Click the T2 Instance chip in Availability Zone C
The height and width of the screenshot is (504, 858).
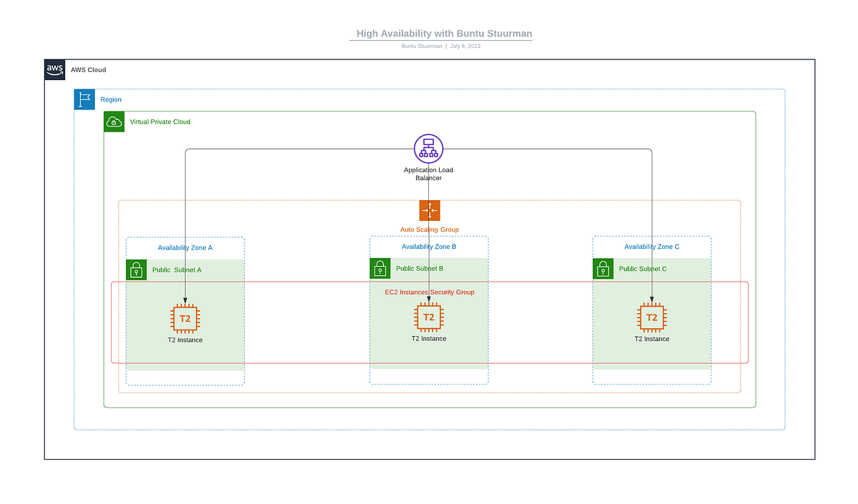pos(652,317)
